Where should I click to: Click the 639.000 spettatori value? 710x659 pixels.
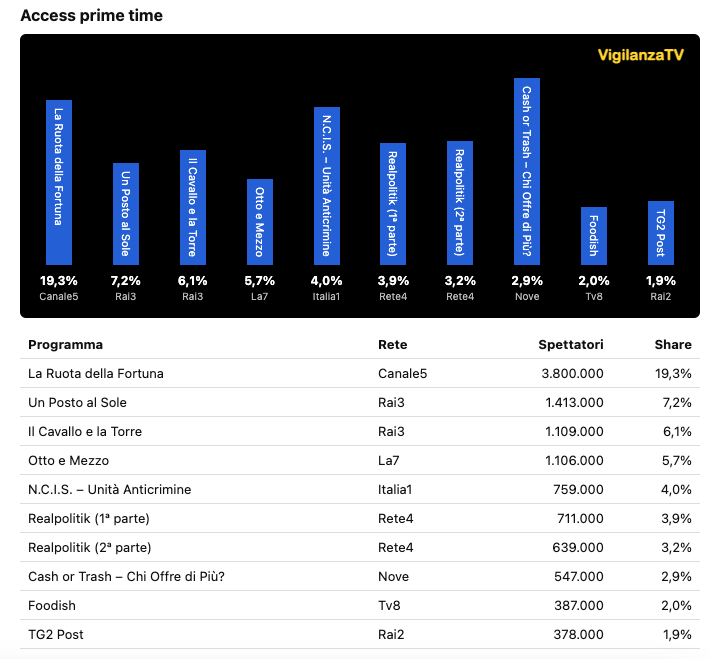point(578,548)
